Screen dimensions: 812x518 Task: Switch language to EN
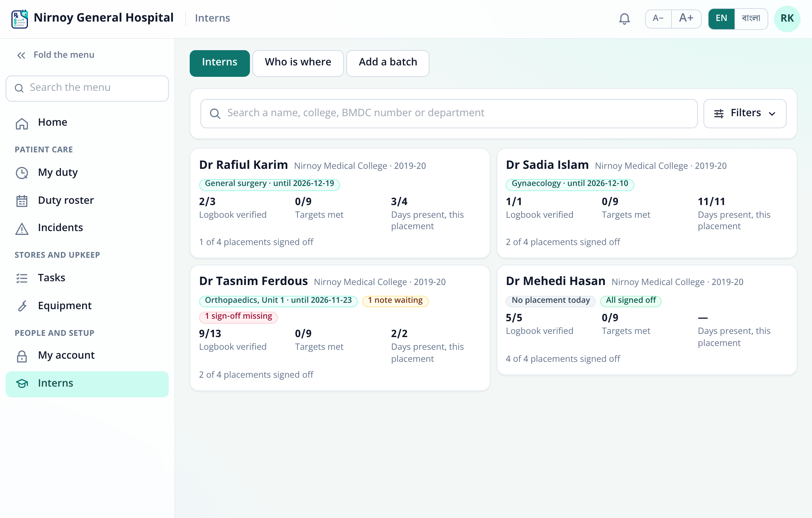click(x=721, y=18)
